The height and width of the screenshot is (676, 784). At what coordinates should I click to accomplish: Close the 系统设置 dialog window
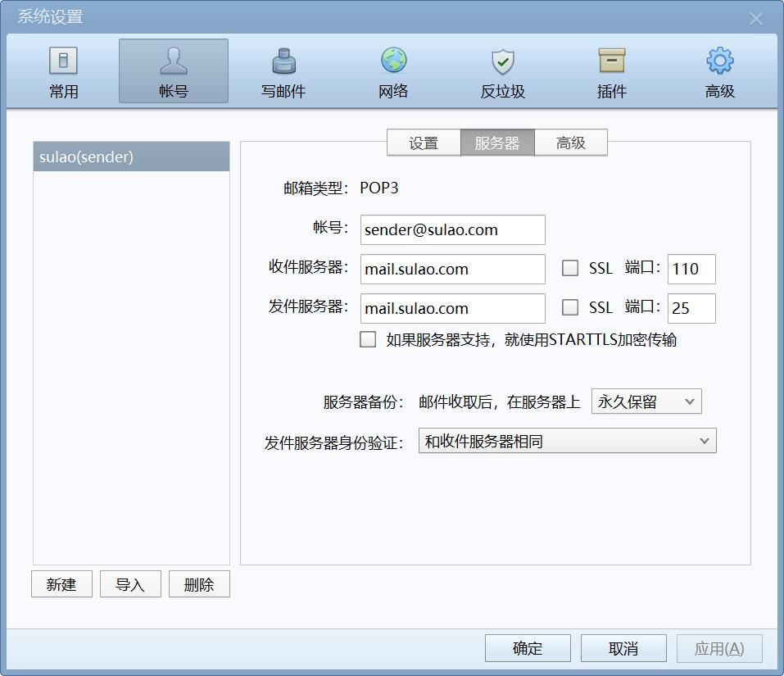755,19
